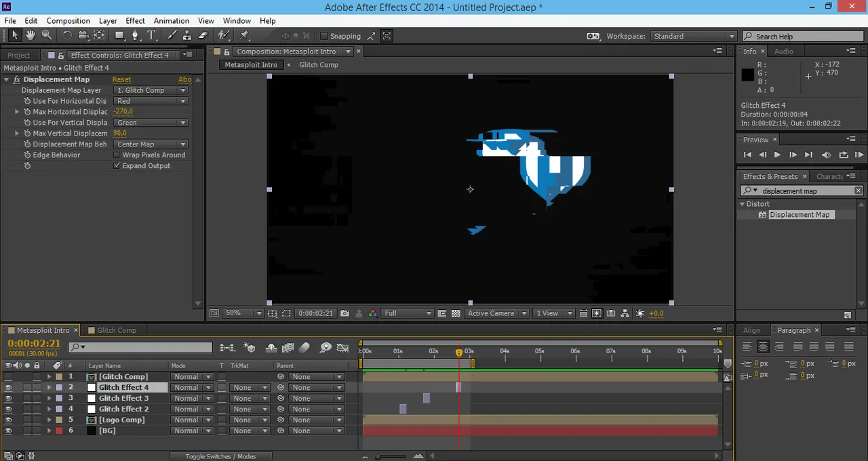Select Displacement Map in Effects & Presets
The width and height of the screenshot is (868, 461).
(x=799, y=215)
